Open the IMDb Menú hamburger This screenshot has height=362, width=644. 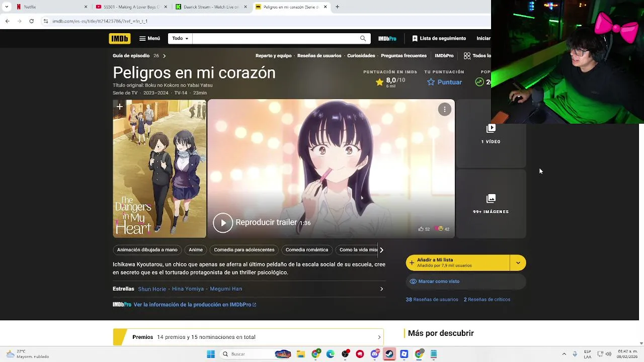[x=149, y=38]
